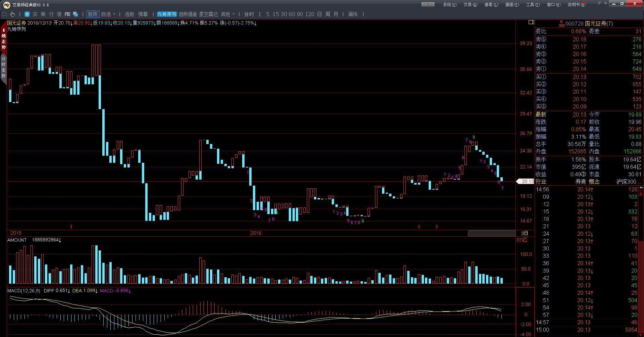Image resolution: width=644 pixels, height=337 pixels.
Task: Click the 信 info icon
Action: click(59, 14)
